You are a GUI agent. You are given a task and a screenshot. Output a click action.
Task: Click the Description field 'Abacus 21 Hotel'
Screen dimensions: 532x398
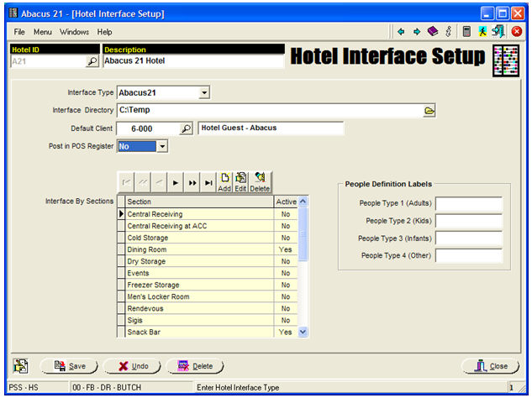[193, 61]
